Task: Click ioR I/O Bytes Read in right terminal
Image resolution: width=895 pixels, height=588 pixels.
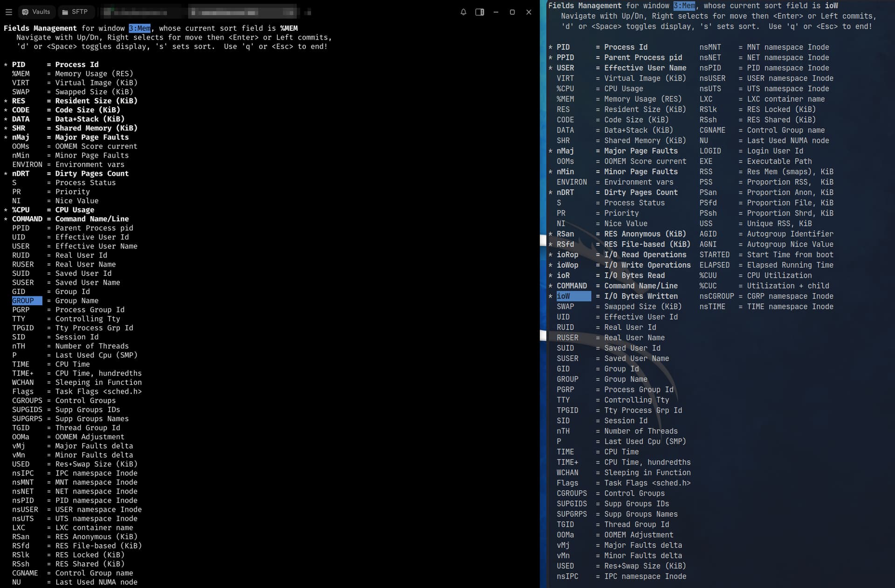Action: pos(611,275)
